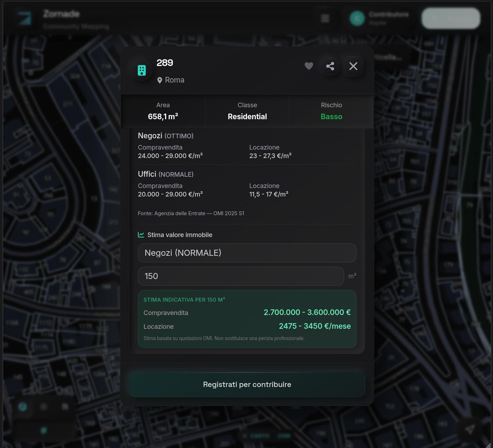Open the Negozi (NORMALE) property type dropdown
The width and height of the screenshot is (493, 448).
pyautogui.click(x=247, y=253)
